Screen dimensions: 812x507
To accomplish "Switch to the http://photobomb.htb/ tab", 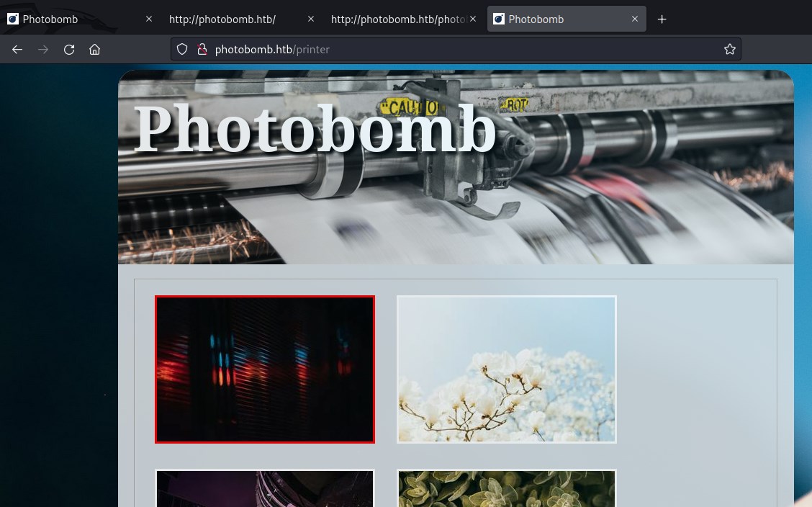I will [x=223, y=19].
